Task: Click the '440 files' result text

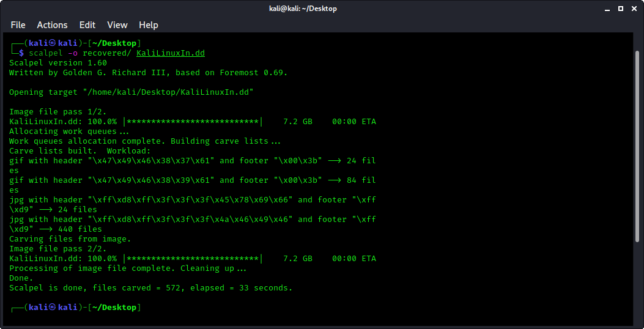Action: [80, 229]
